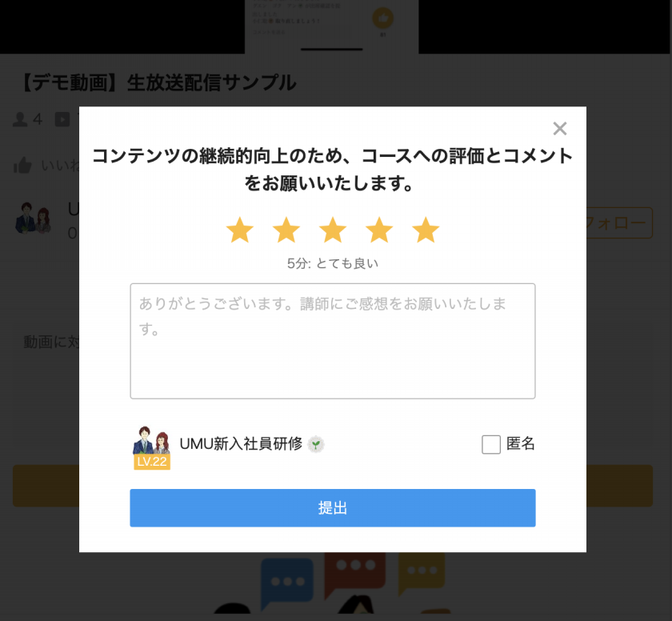The width and height of the screenshot is (672, 621).
Task: Give a five-star rating
Action: (426, 230)
